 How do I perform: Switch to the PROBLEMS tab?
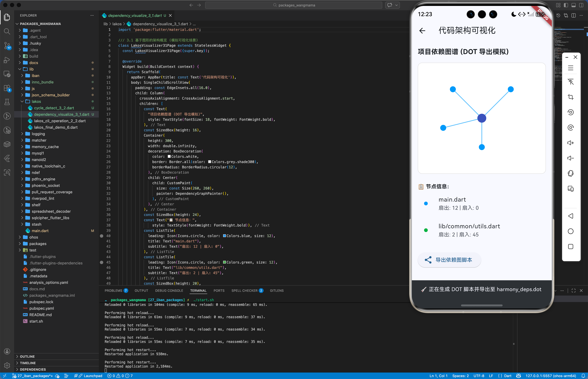coord(113,291)
